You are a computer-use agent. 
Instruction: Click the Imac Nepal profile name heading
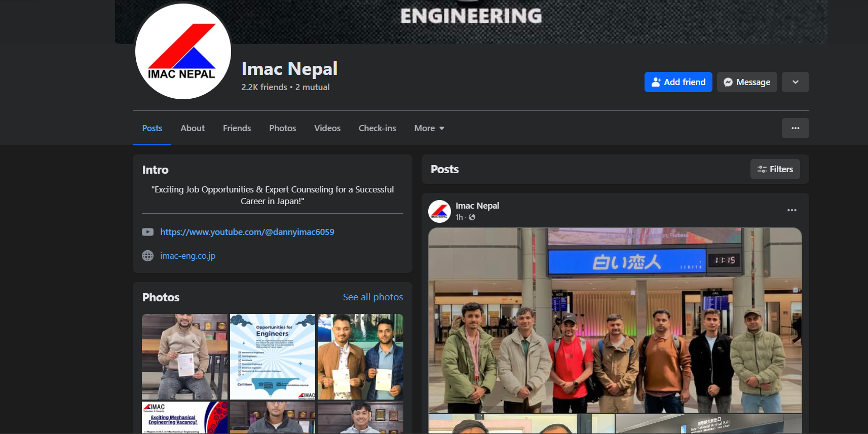pos(289,69)
